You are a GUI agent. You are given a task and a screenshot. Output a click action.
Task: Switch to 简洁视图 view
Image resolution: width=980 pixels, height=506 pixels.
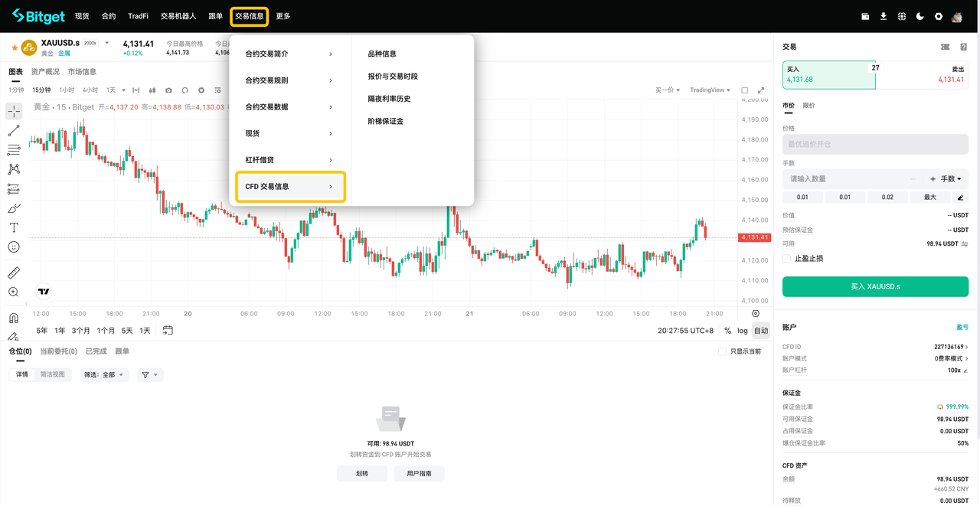click(53, 375)
